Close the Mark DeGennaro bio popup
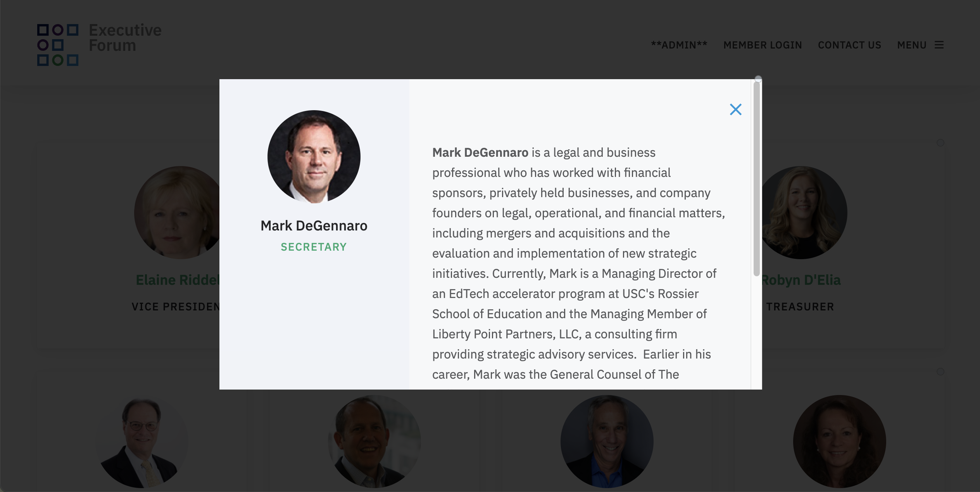Screen dimensions: 980x492 click(x=735, y=109)
